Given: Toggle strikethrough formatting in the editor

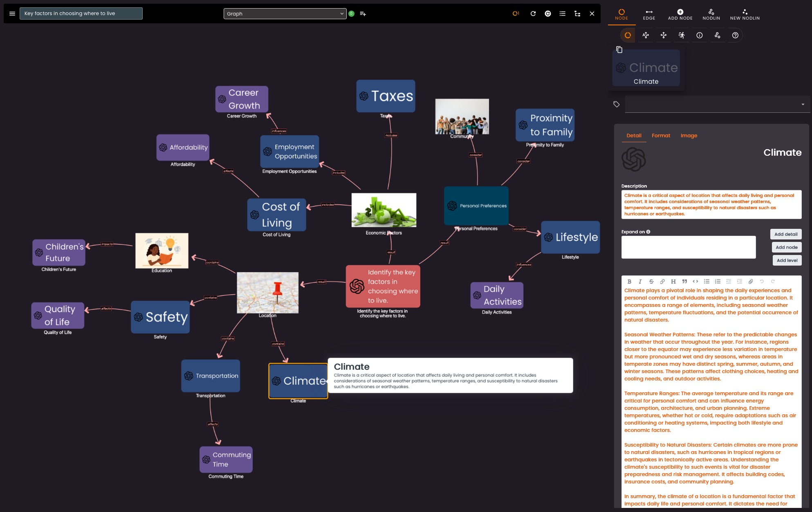Looking at the screenshot, I should click(651, 282).
